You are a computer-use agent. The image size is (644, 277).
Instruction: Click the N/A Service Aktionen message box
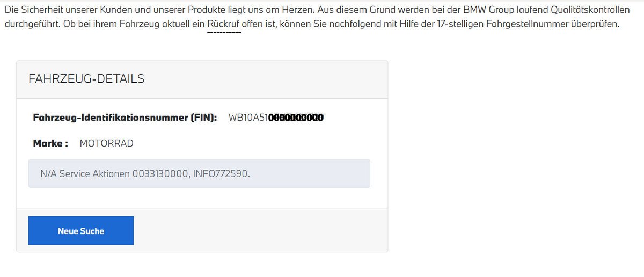click(199, 173)
